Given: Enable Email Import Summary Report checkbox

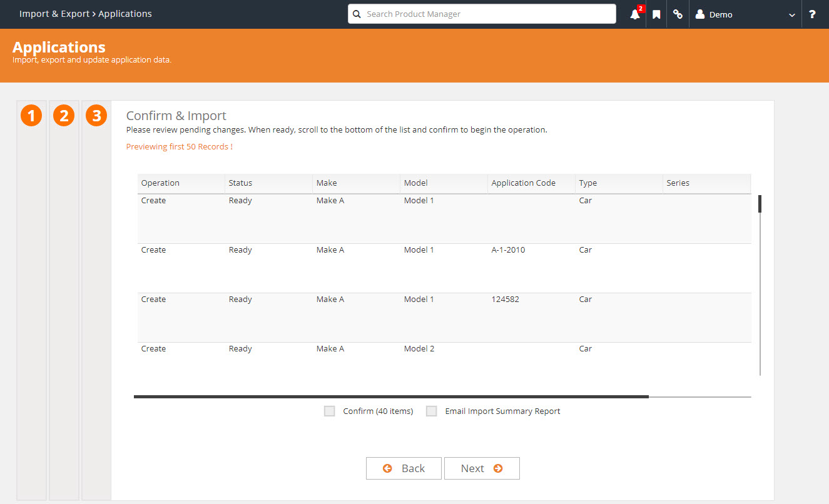Looking at the screenshot, I should coord(432,411).
